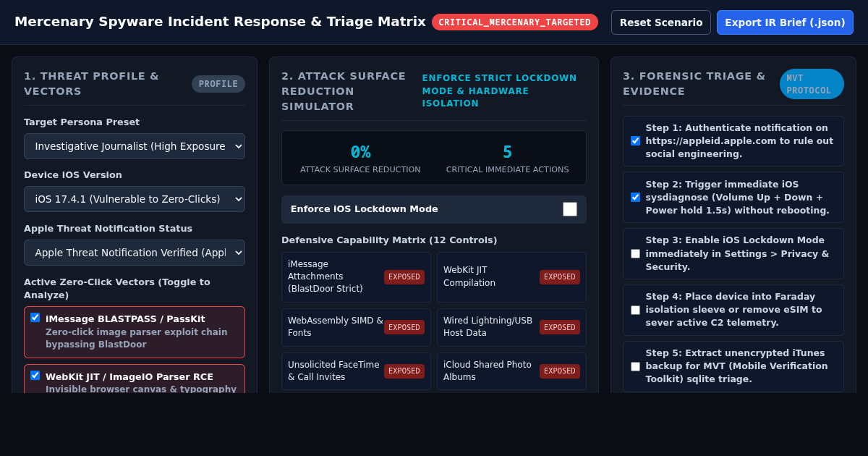Click the 1. Threat Profile & Vectors heading
Screen dimensions: 868x456
click(91, 84)
